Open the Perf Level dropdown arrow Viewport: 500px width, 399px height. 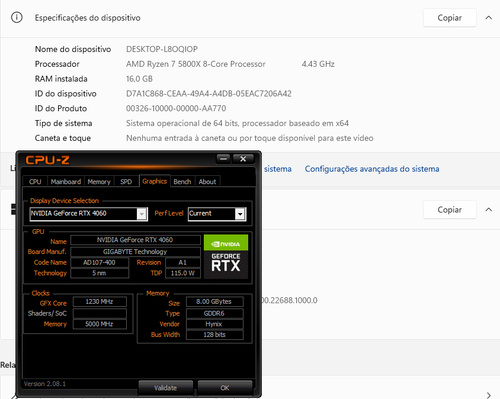240,214
